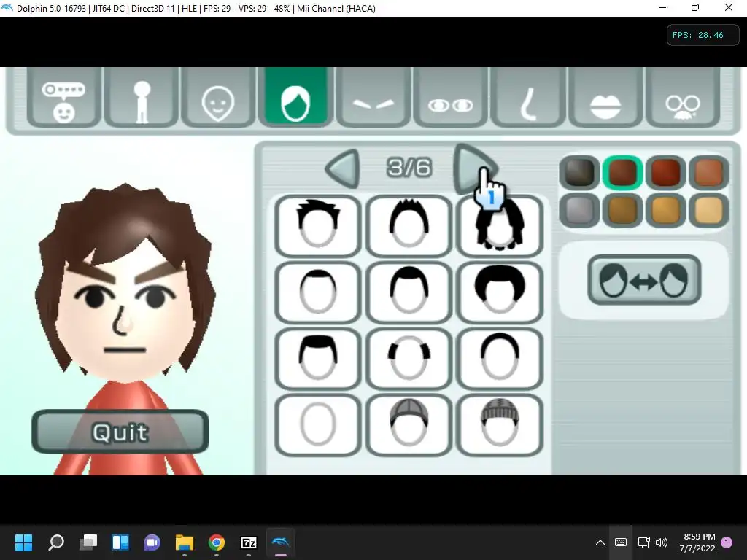Choose the swept spiky hairstyle, first in the top row
The height and width of the screenshot is (560, 747).
318,226
